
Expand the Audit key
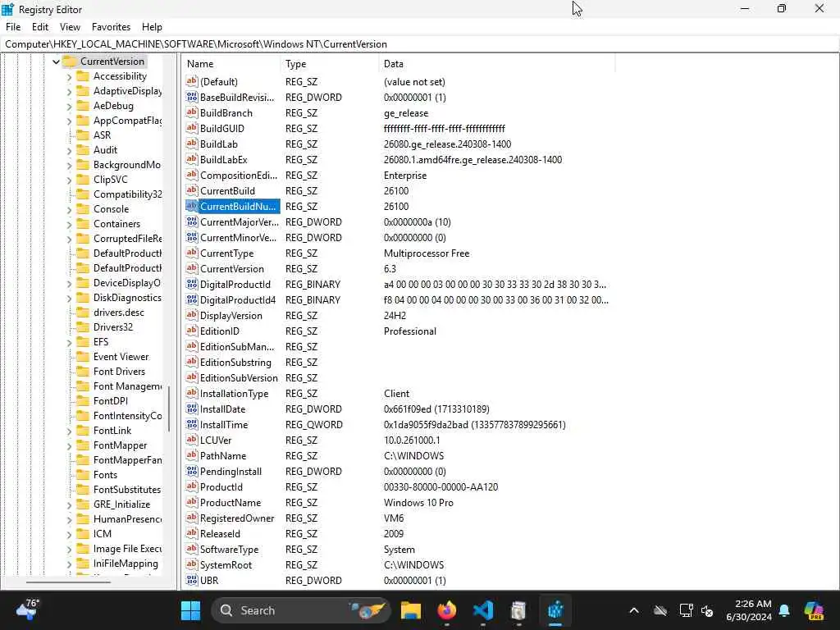[x=69, y=151]
